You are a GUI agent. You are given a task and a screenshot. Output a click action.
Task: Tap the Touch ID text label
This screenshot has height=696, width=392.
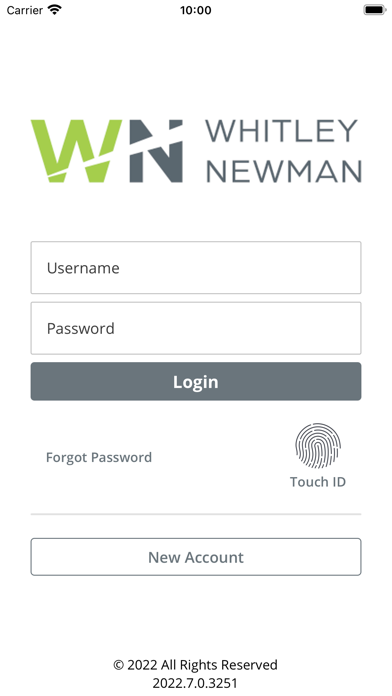(318, 482)
